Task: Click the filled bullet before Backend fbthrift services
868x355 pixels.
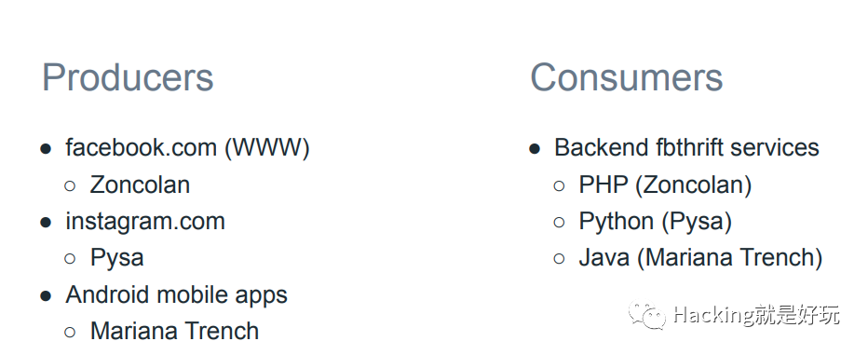Action: click(535, 148)
